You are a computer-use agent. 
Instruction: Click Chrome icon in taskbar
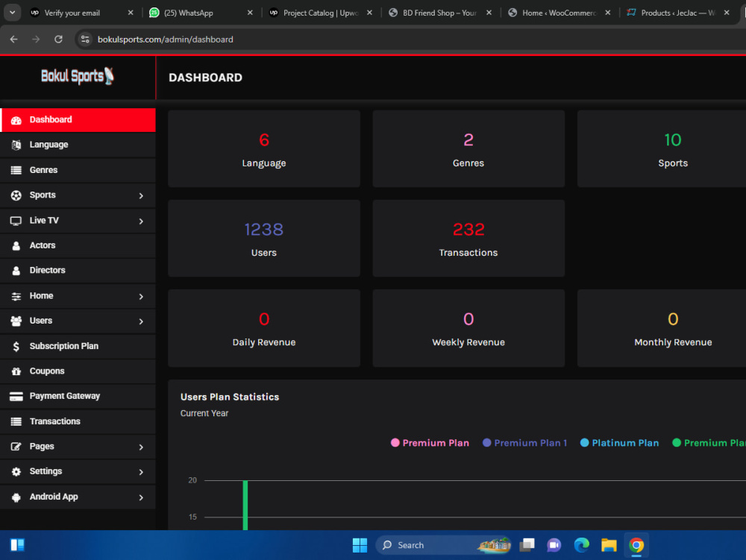636,545
